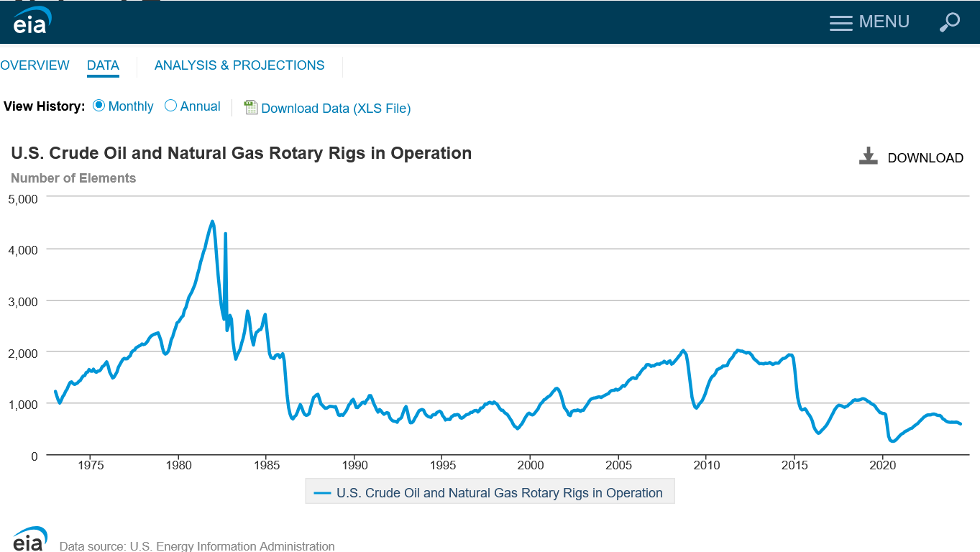Switch to the DATA tab
This screenshot has height=552, width=980.
click(x=103, y=65)
